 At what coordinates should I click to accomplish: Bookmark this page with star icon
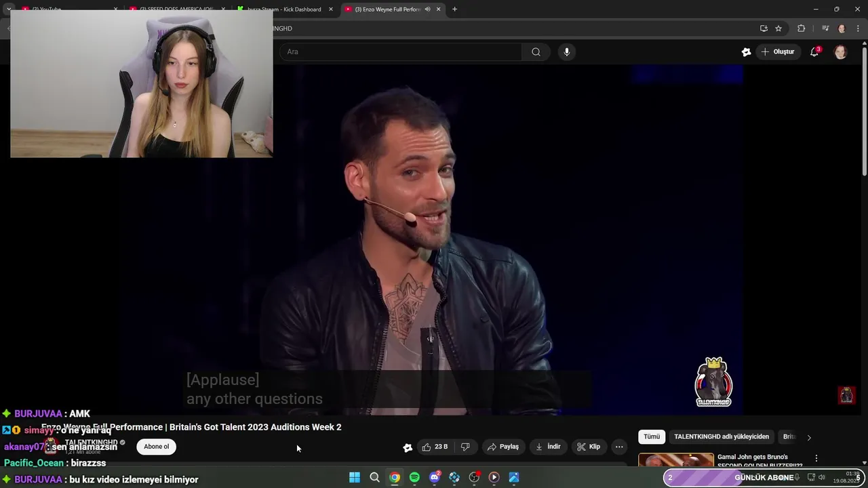point(778,28)
